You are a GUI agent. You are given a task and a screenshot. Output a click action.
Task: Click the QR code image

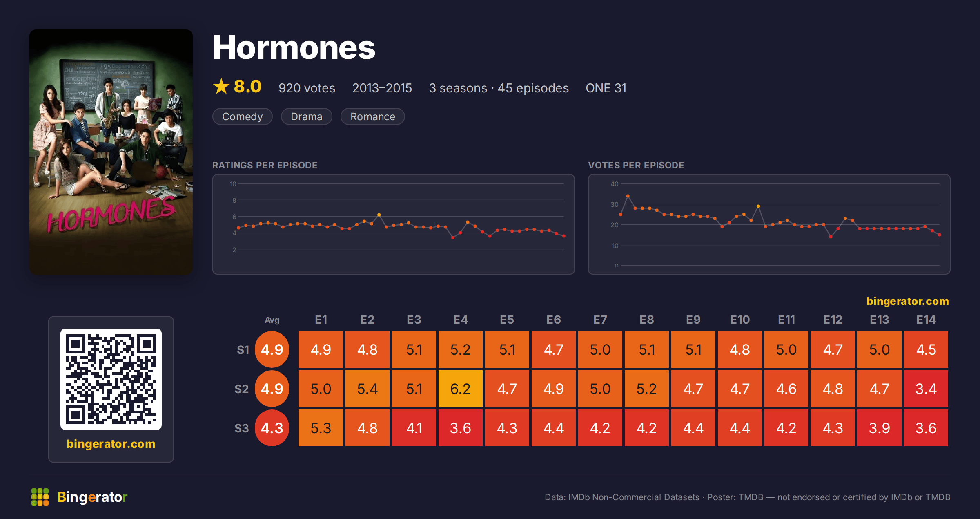tap(111, 379)
